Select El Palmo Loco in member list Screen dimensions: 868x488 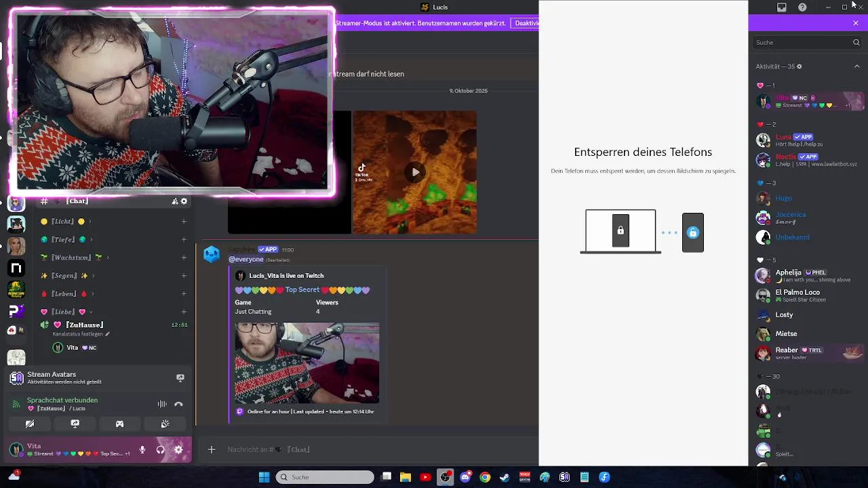(807, 296)
